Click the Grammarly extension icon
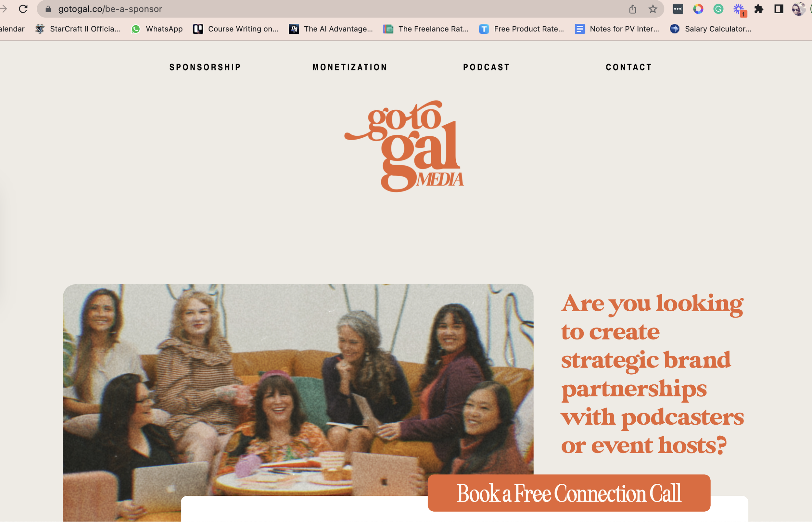 tap(718, 9)
